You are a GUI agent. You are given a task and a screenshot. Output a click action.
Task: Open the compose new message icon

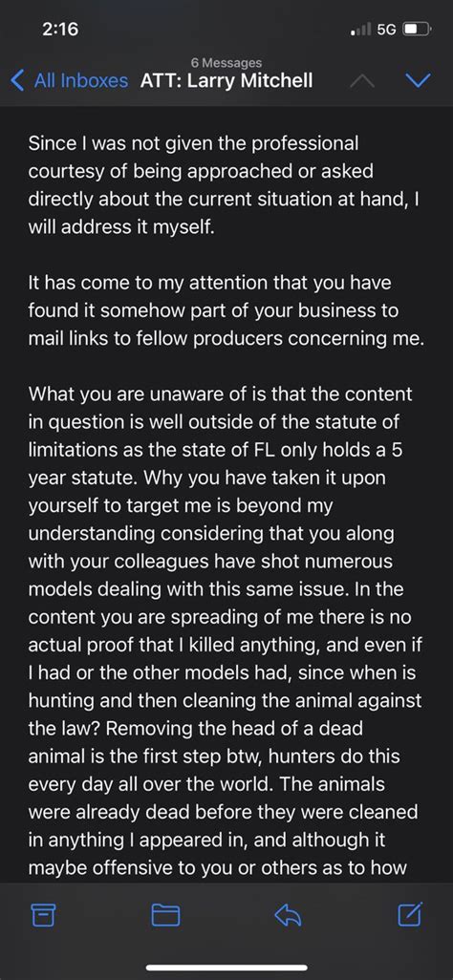point(410,914)
